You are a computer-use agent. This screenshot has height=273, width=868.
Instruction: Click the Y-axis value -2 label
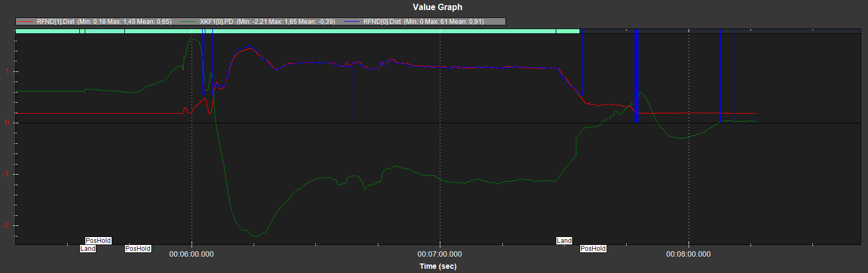[6, 225]
